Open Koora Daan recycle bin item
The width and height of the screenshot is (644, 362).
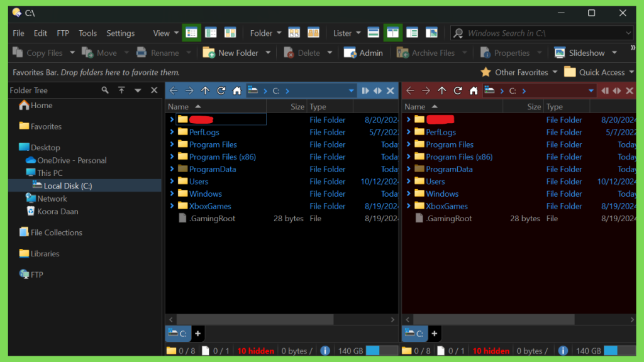tap(52, 211)
